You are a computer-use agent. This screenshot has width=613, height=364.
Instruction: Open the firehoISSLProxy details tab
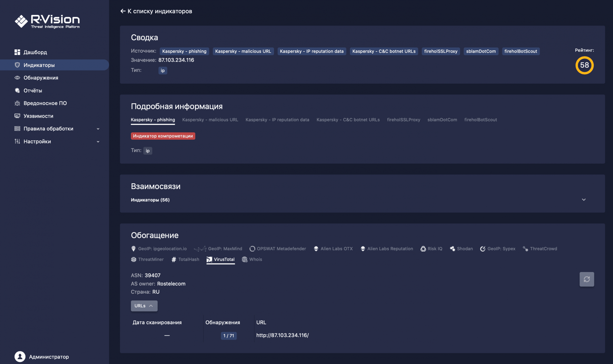[x=403, y=120]
